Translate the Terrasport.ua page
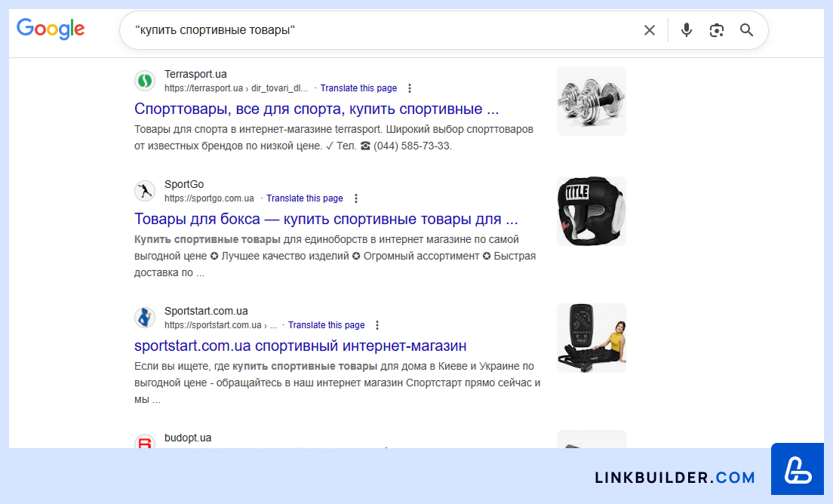This screenshot has height=504, width=833. pyautogui.click(x=358, y=88)
